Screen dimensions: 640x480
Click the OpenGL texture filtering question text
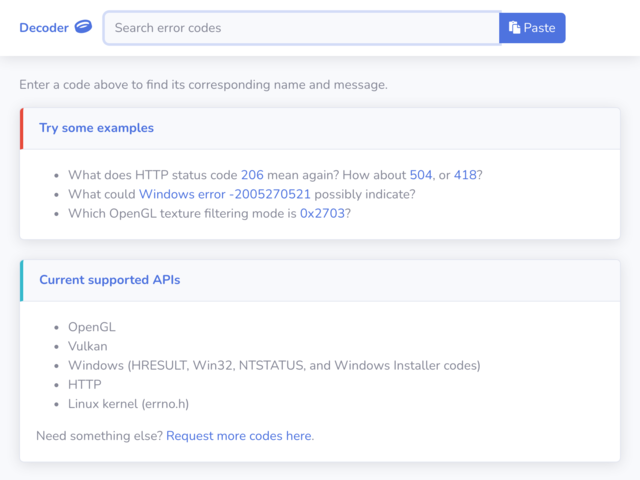pyautogui.click(x=182, y=213)
